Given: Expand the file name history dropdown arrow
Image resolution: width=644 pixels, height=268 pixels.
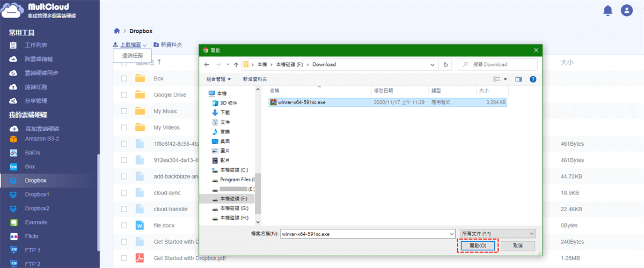Looking at the screenshot, I should pyautogui.click(x=451, y=234).
